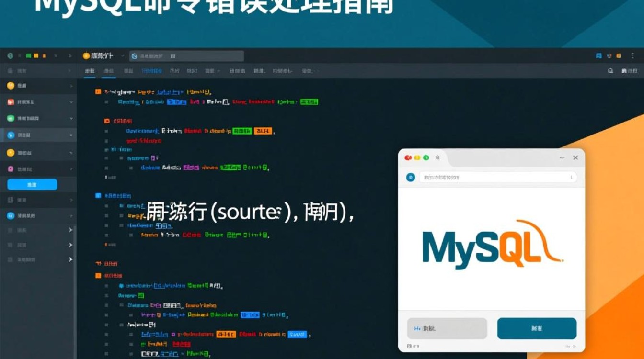Viewport: 644px width, 359px height.
Task: Click the yellow dot in the MySQL popup title bar
Action: [x=417, y=157]
